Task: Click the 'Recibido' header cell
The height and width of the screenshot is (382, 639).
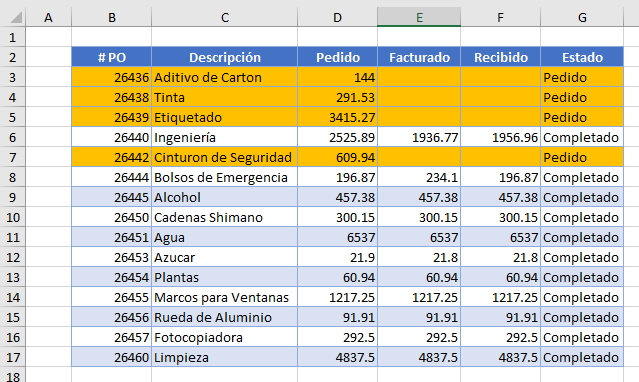Action: pos(500,57)
